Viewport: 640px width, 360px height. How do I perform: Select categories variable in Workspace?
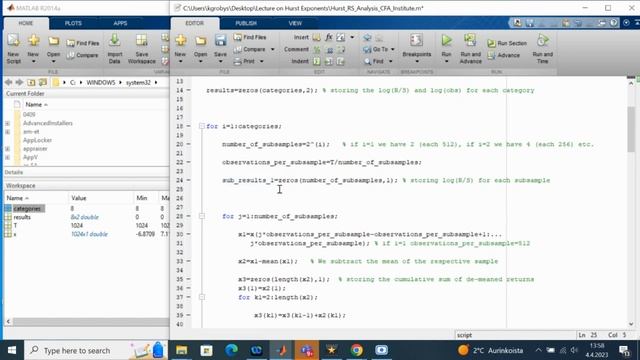[x=27, y=209]
